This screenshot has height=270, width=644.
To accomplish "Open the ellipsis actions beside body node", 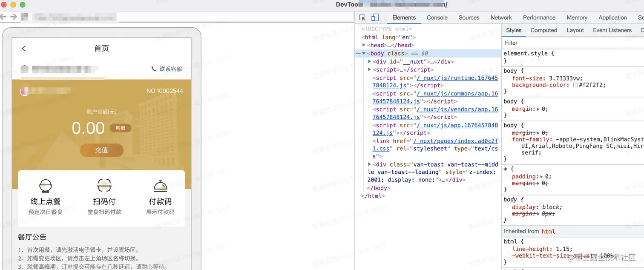I will [x=358, y=54].
